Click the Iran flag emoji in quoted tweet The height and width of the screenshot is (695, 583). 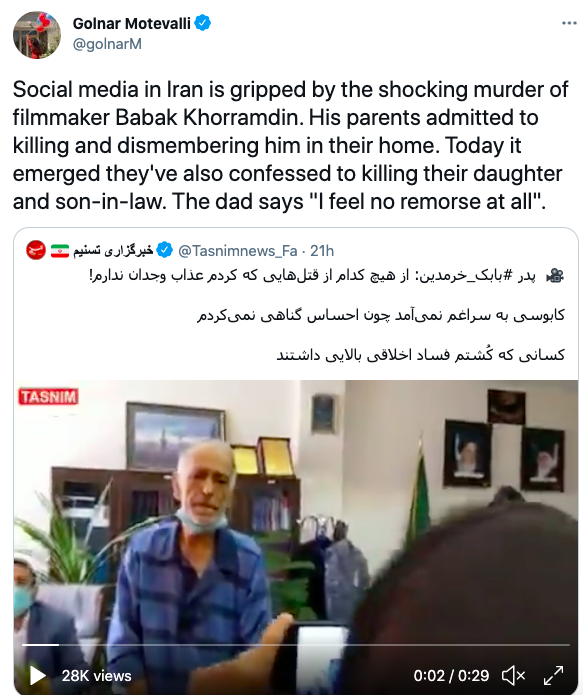pyautogui.click(x=60, y=251)
